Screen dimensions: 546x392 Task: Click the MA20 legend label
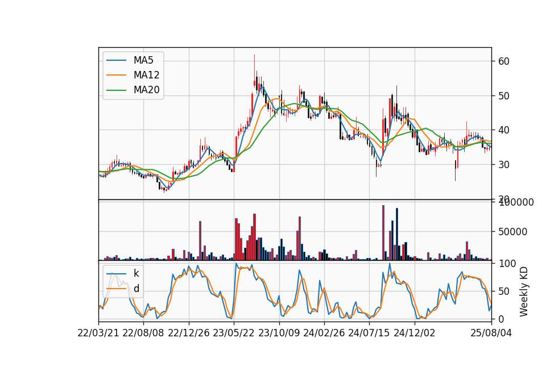[146, 90]
